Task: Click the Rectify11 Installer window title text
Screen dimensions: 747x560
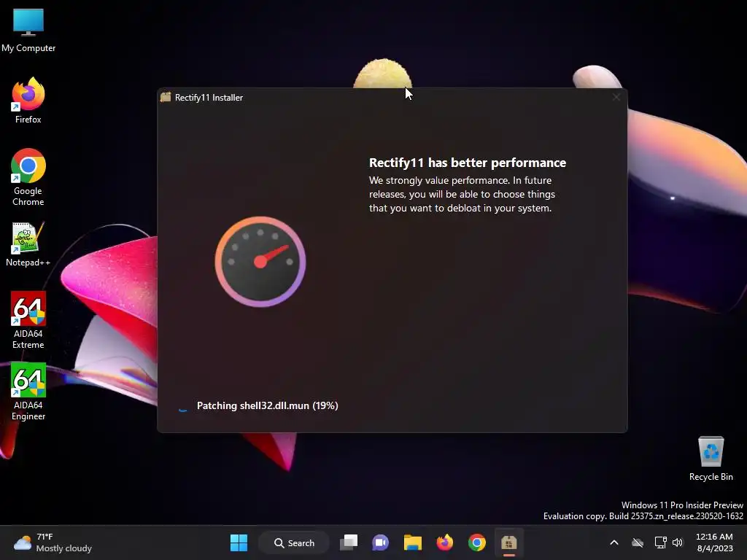Action: 209,98
